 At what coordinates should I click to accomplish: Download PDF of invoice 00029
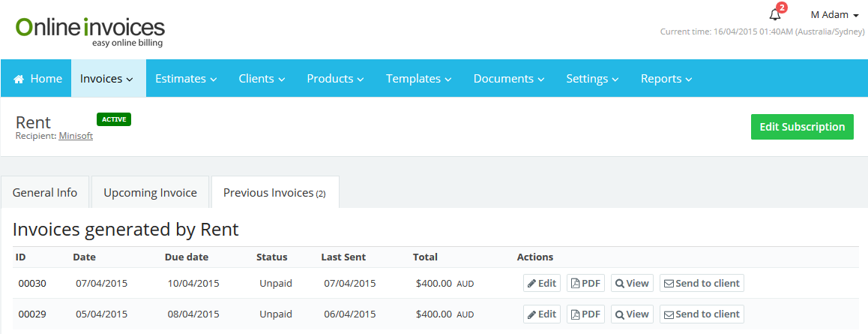coord(585,314)
